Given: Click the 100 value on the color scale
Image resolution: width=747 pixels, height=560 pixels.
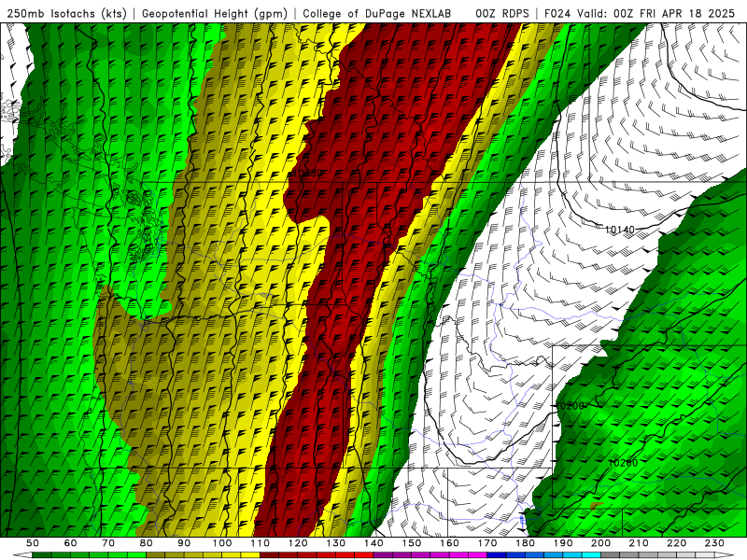Looking at the screenshot, I should (222, 543).
